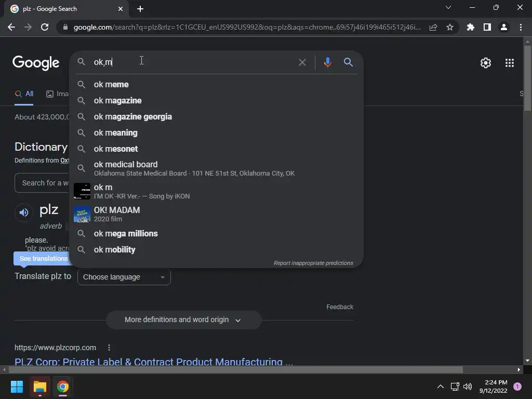Open the PLZ Corp result link
Screen dimensions: 532x399
[154, 362]
